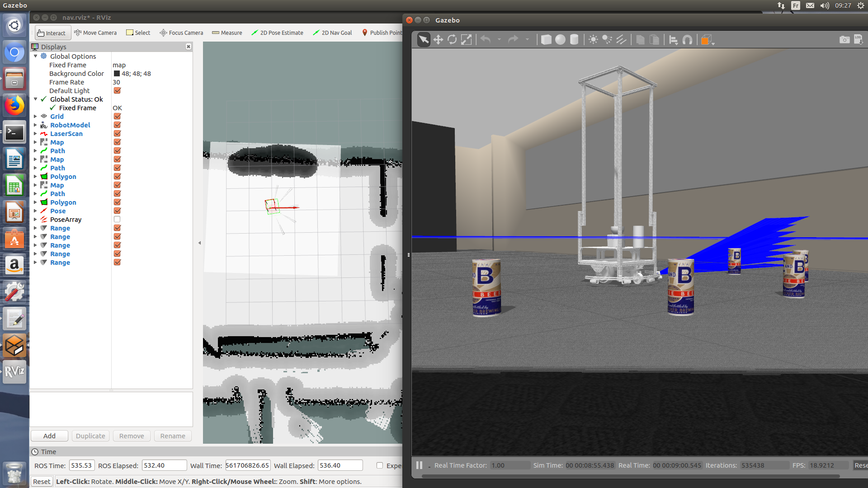Uncheck first Polygon display checkbox
This screenshot has width=868, height=488.
tap(117, 177)
